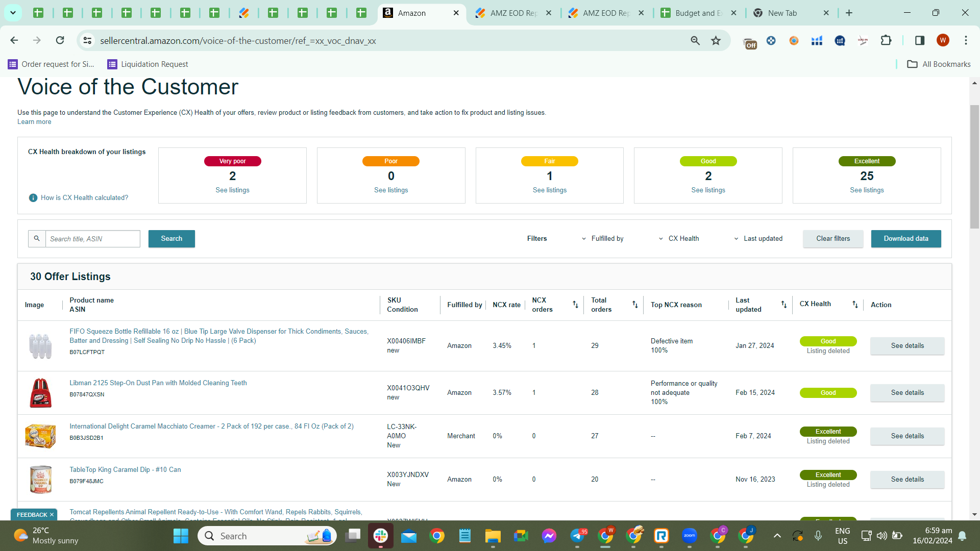Open the Windows Start menu
The height and width of the screenshot is (551, 980).
coord(181,536)
